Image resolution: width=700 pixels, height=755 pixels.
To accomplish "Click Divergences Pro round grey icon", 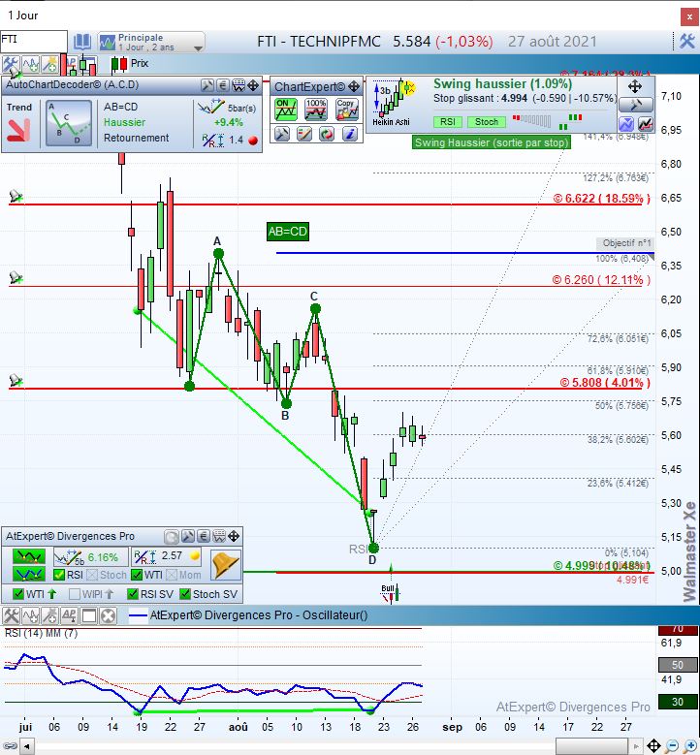I will [x=172, y=537].
